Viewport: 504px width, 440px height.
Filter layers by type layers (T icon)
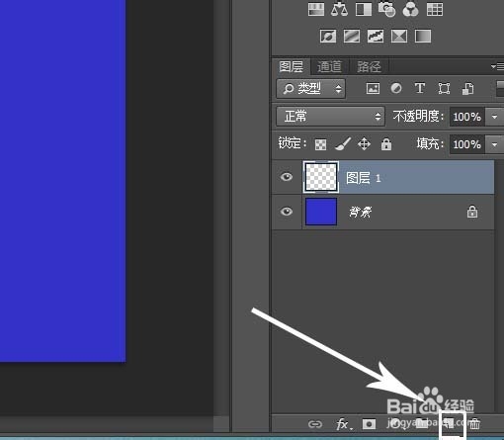(420, 88)
